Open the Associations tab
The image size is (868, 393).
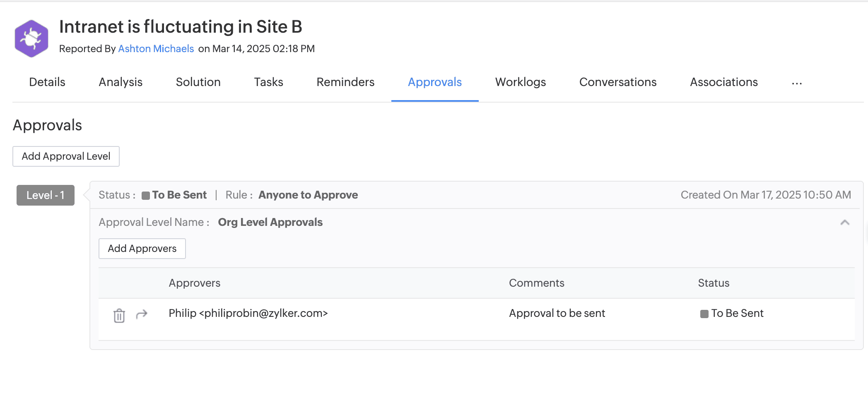click(723, 82)
